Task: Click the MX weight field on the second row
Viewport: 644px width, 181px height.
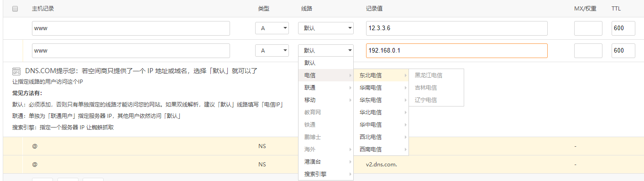Action: click(x=588, y=50)
